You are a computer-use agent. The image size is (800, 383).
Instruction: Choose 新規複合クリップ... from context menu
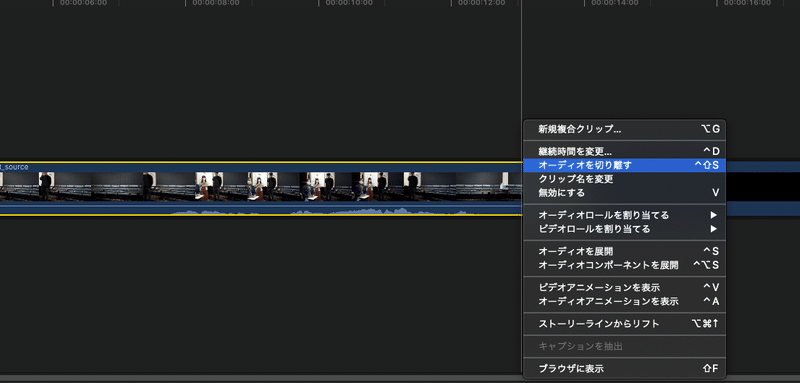click(624, 130)
